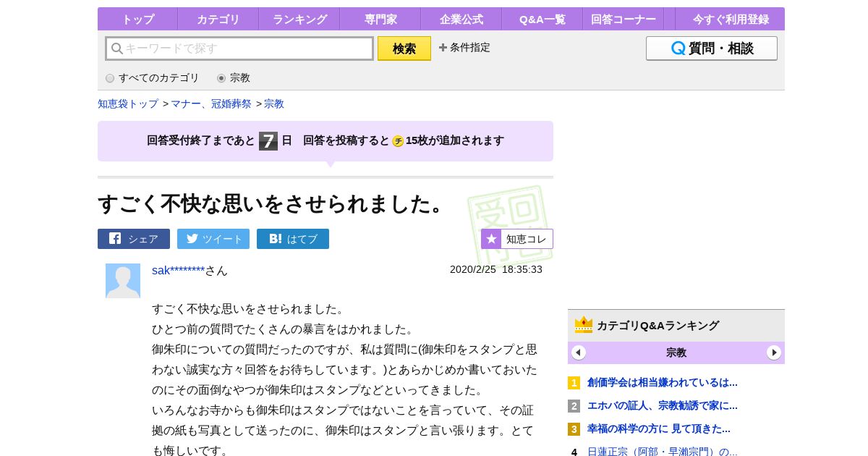Open the 専門家 tab
Image resolution: width=868 pixels, height=456 pixels.
[380, 19]
